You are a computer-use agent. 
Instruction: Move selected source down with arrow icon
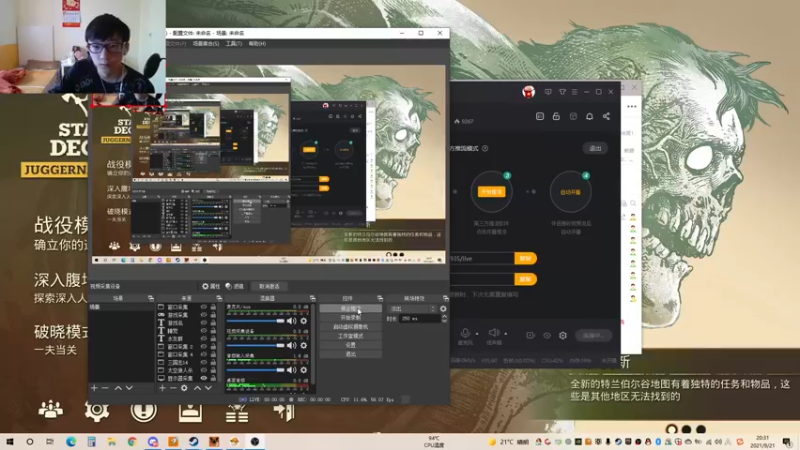click(x=208, y=388)
